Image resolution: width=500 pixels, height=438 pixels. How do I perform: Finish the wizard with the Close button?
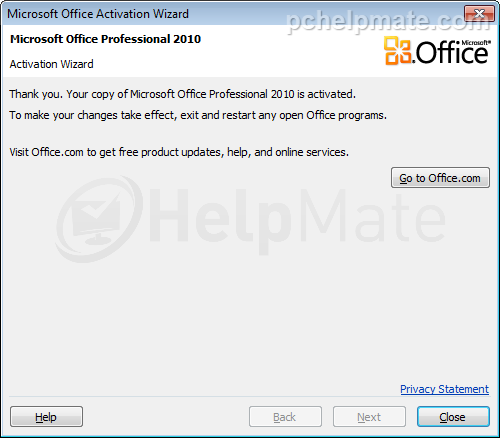[453, 416]
